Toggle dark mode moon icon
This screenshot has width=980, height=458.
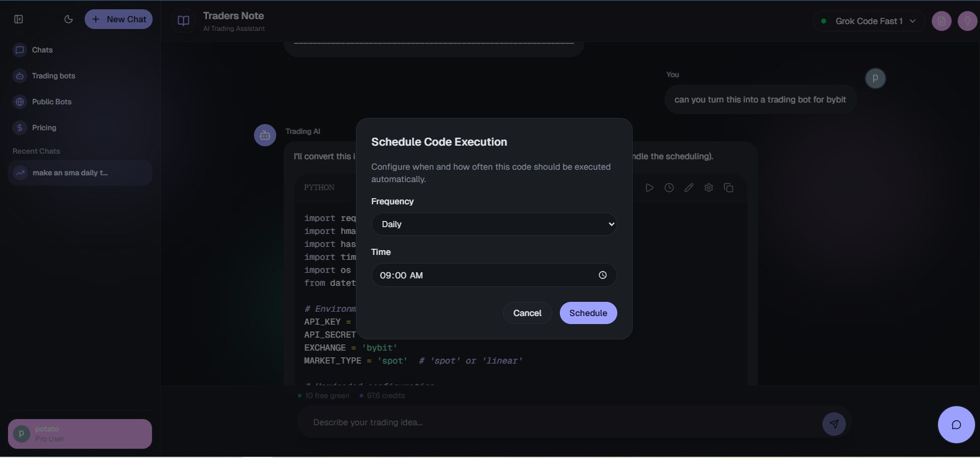69,19
